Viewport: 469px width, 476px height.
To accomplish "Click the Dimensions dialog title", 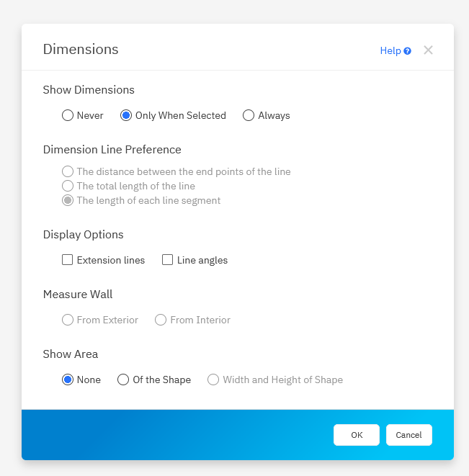I will [81, 49].
